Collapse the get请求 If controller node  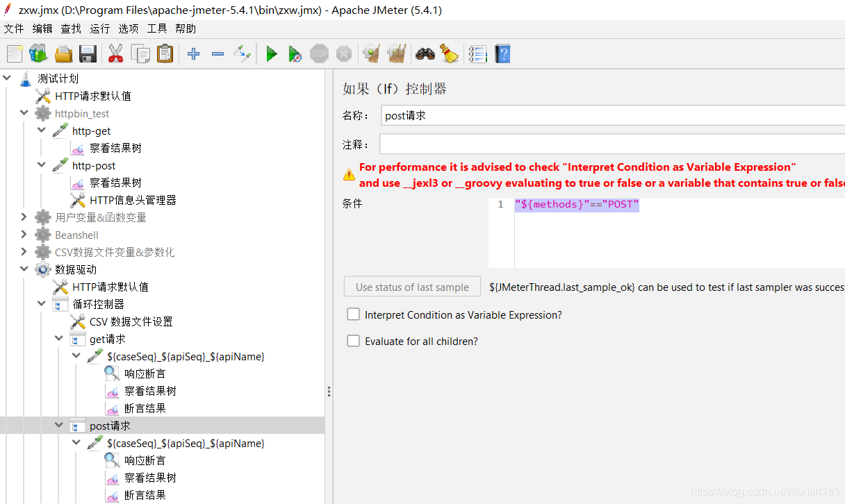point(59,339)
